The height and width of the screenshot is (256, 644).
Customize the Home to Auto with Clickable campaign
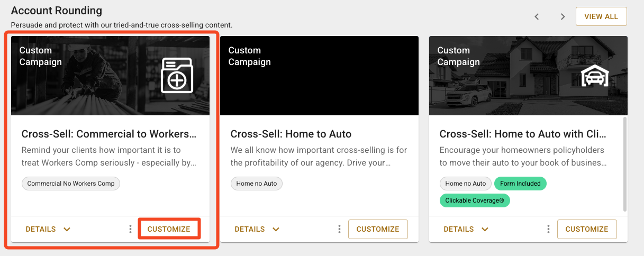pos(587,229)
